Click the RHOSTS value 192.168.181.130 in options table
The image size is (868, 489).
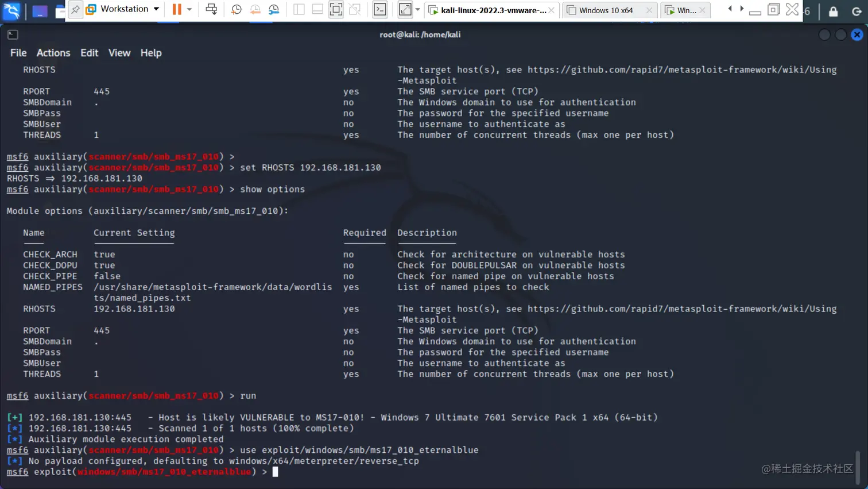[x=134, y=309]
